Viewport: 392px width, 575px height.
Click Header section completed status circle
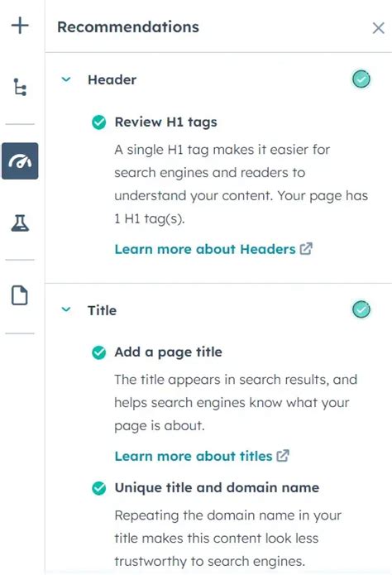pyautogui.click(x=361, y=79)
